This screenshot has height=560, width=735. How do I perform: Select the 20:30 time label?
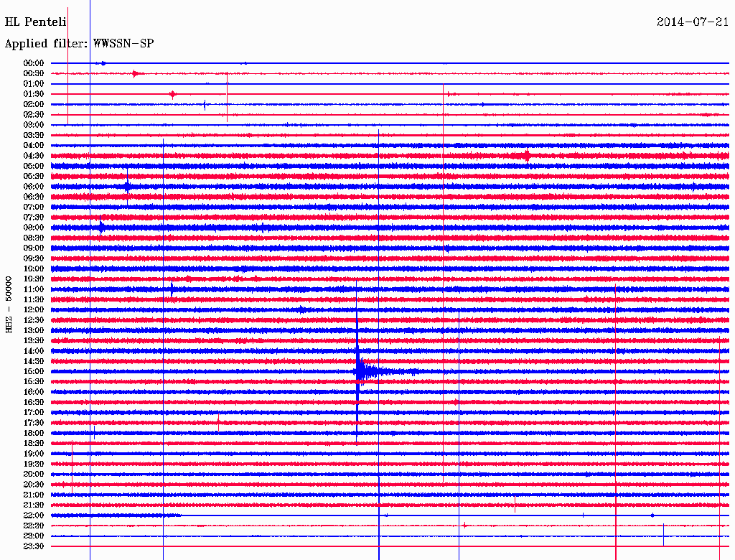[x=33, y=485]
